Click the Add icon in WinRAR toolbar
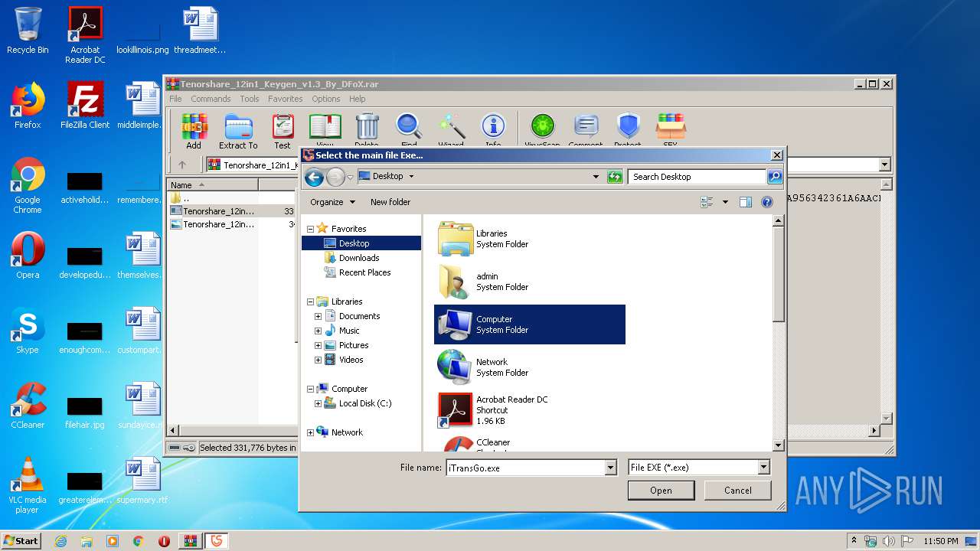The image size is (980, 551). click(x=194, y=131)
